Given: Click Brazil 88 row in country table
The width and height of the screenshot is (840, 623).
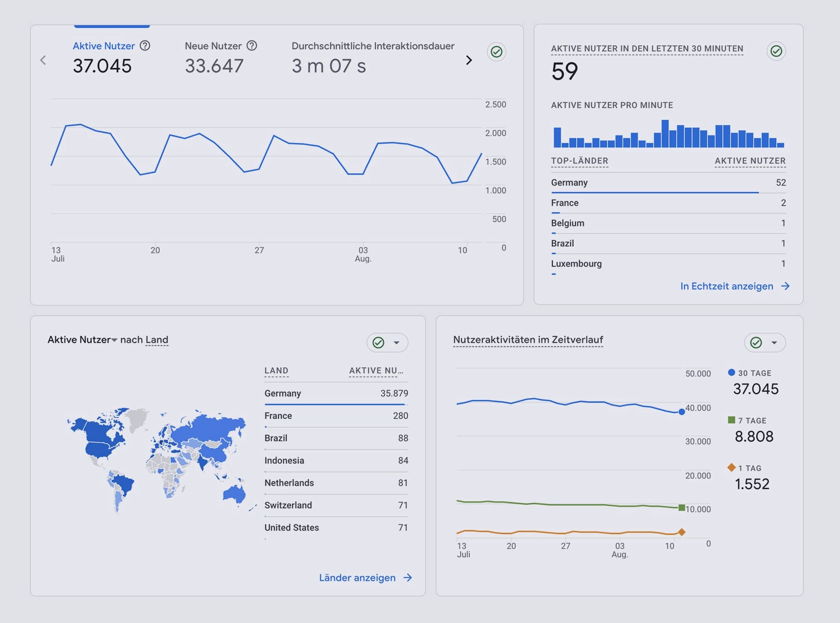Looking at the screenshot, I should [336, 438].
